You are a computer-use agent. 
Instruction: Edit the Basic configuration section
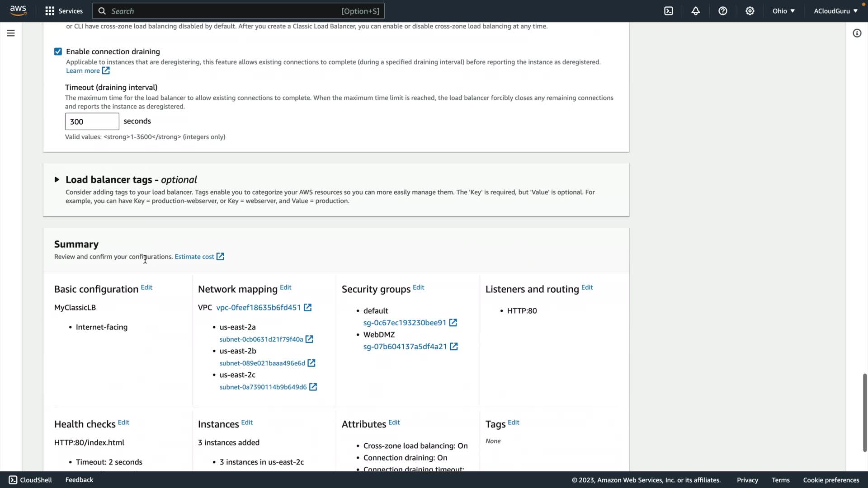pyautogui.click(x=146, y=287)
